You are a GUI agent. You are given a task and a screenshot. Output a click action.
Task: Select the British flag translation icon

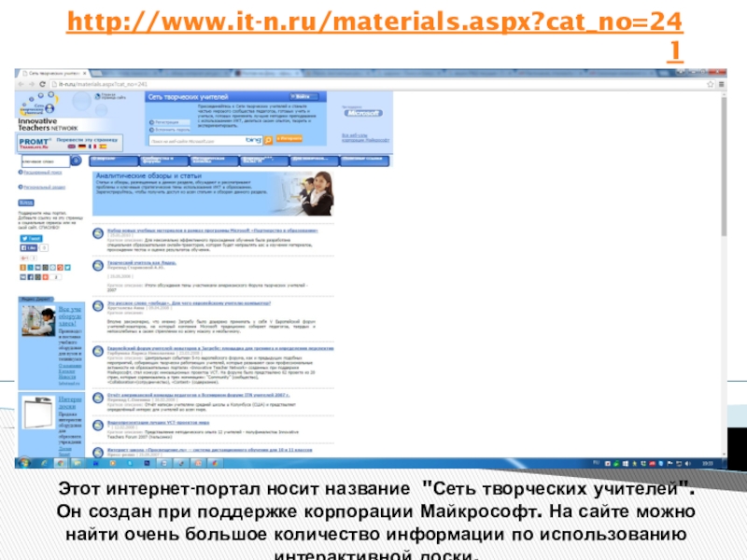click(x=72, y=147)
